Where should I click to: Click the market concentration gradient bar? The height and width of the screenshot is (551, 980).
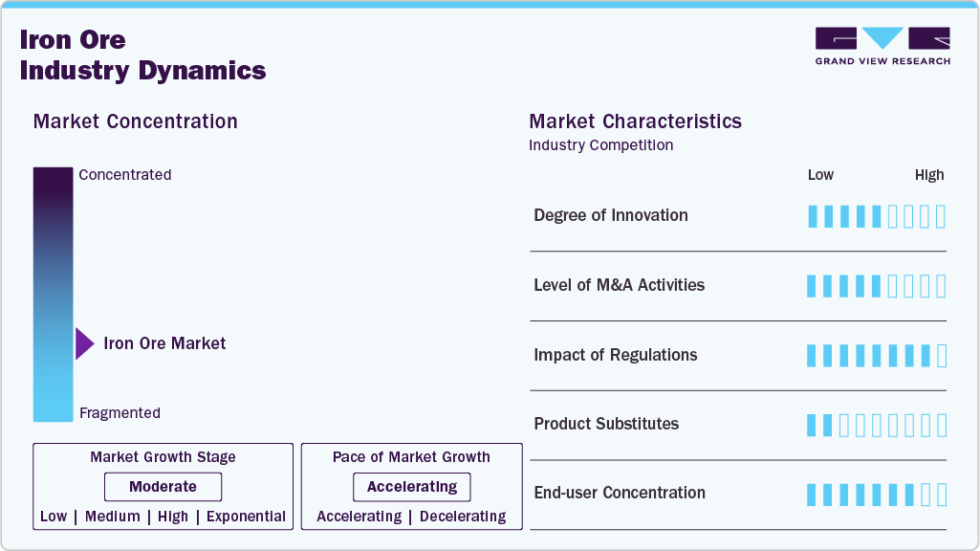tap(53, 294)
